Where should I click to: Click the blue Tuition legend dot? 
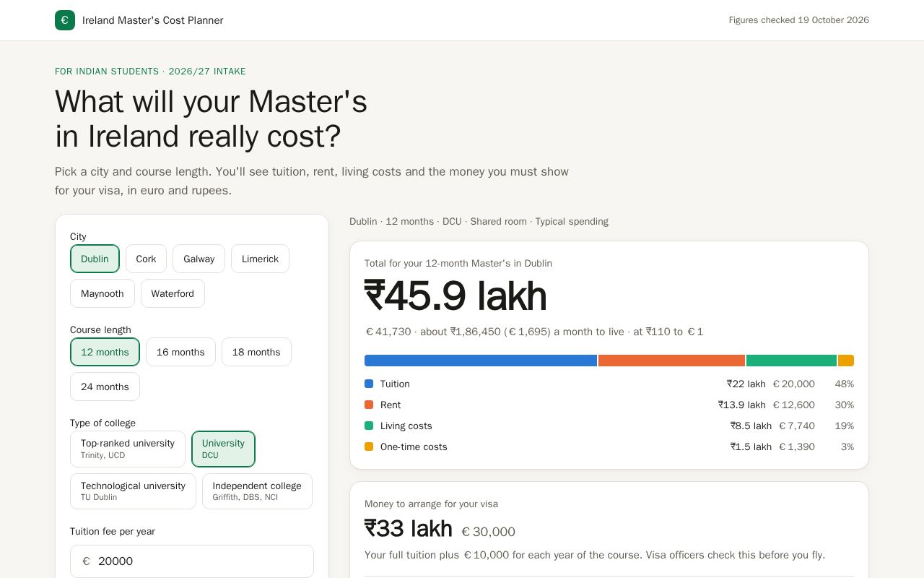click(x=369, y=384)
